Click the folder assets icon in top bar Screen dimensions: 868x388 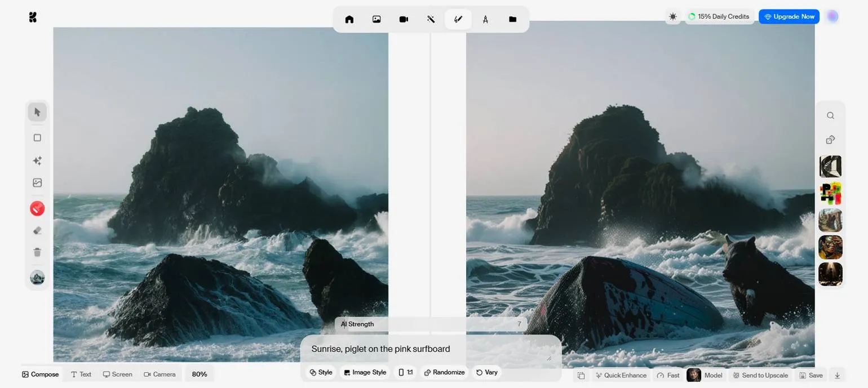pos(512,19)
